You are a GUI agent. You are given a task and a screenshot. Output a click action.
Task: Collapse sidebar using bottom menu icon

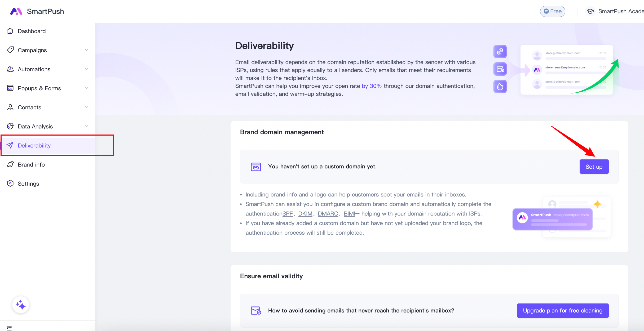point(9,328)
